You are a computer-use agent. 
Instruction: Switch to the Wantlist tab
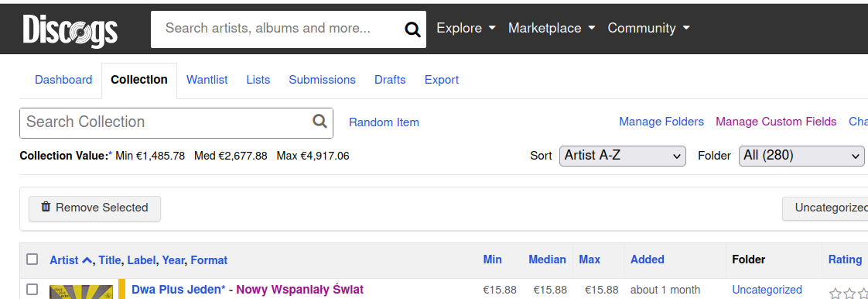tap(207, 80)
